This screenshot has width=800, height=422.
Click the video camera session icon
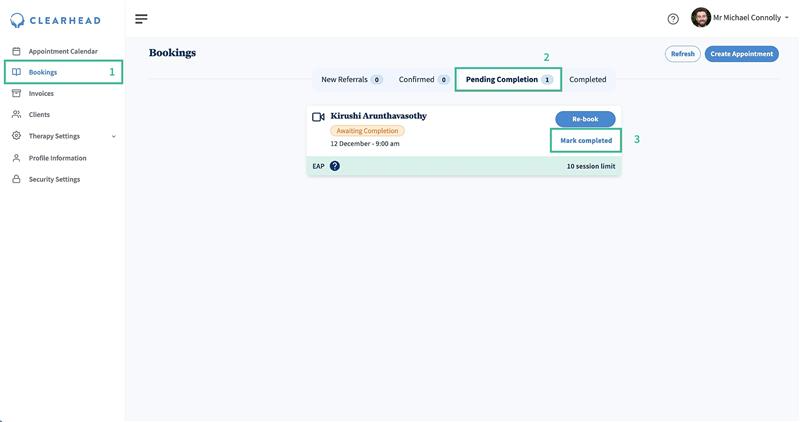coord(318,117)
